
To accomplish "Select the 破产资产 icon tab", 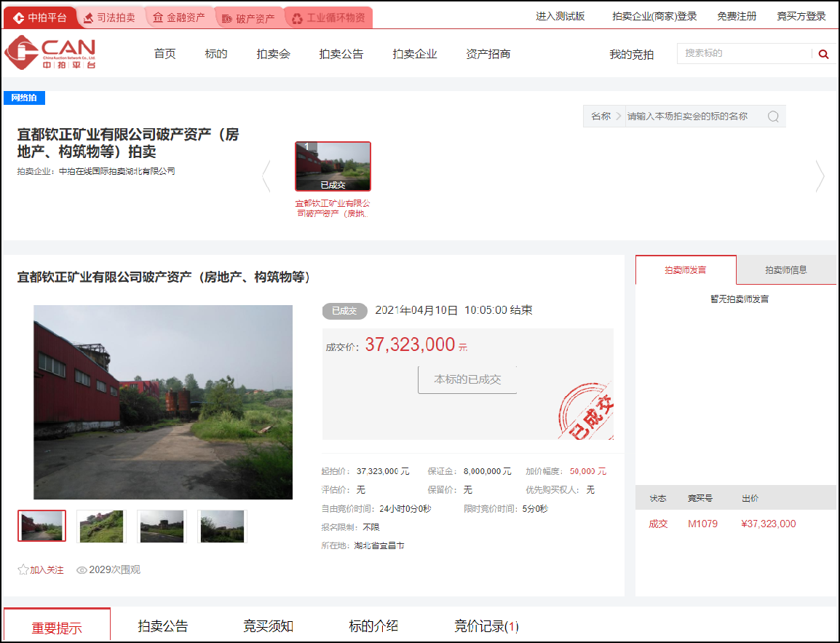I will pyautogui.click(x=248, y=18).
